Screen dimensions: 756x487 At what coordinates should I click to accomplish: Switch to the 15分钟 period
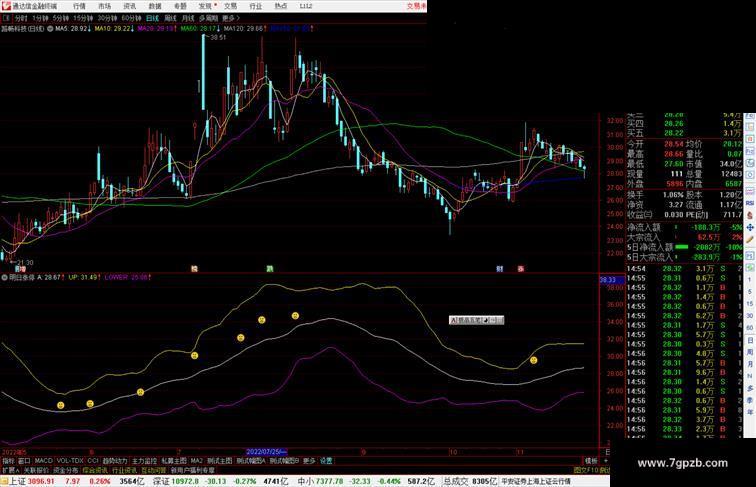[x=83, y=18]
